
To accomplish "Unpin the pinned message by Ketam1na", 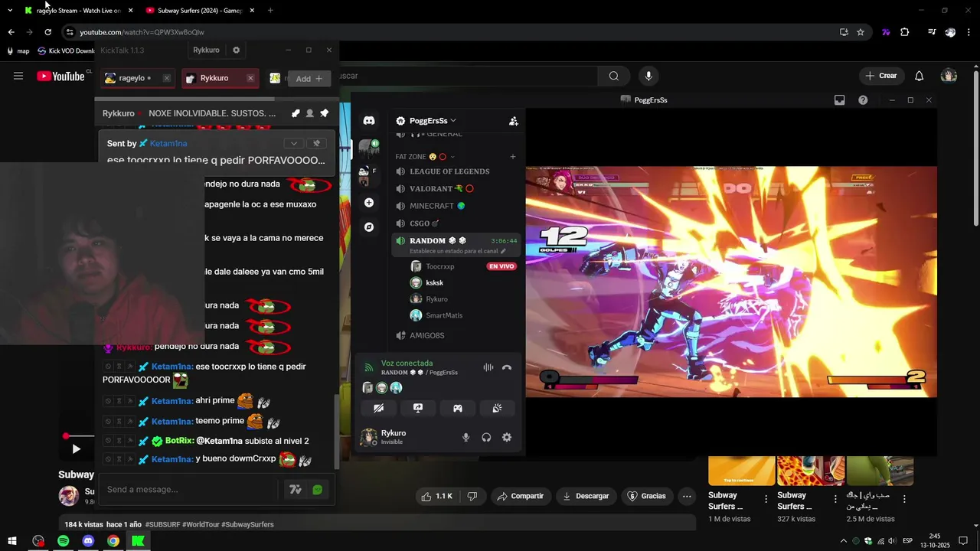I will [316, 143].
